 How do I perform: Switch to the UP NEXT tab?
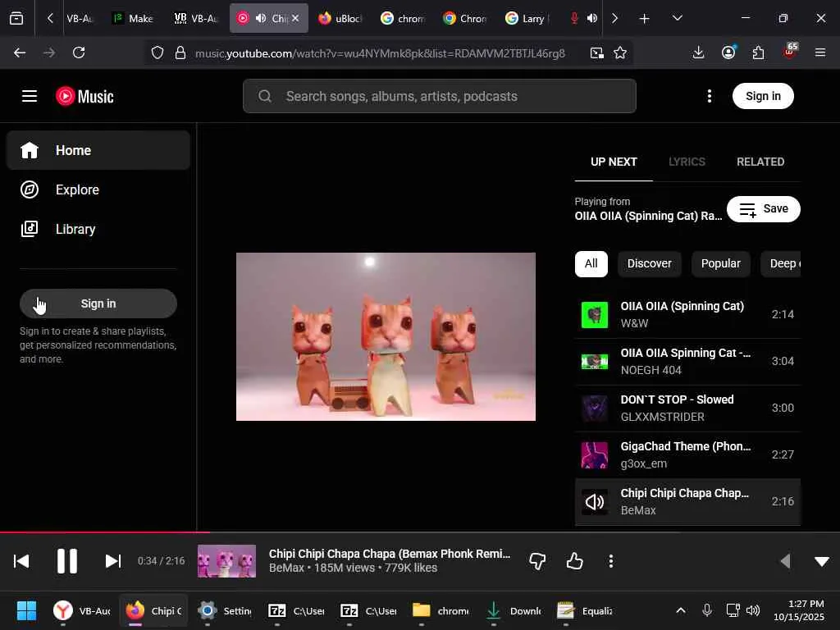(x=614, y=162)
